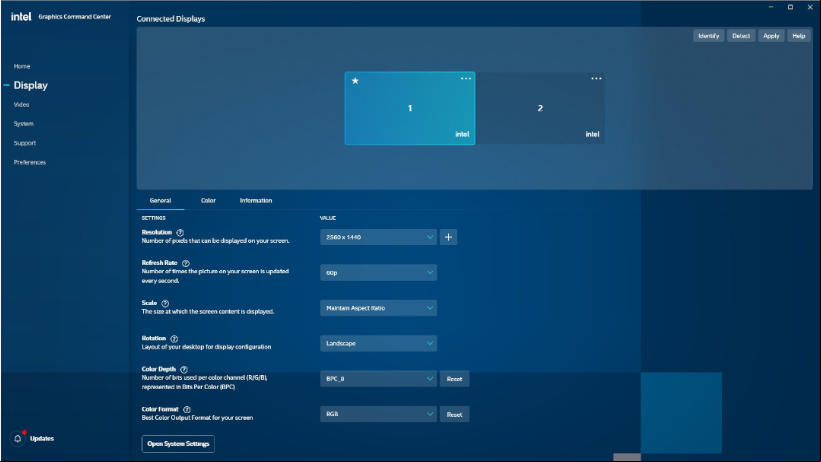Viewport: 821px width, 462px height.
Task: Expand the Resolution 2560 x 1440 dropdown
Action: (x=378, y=237)
